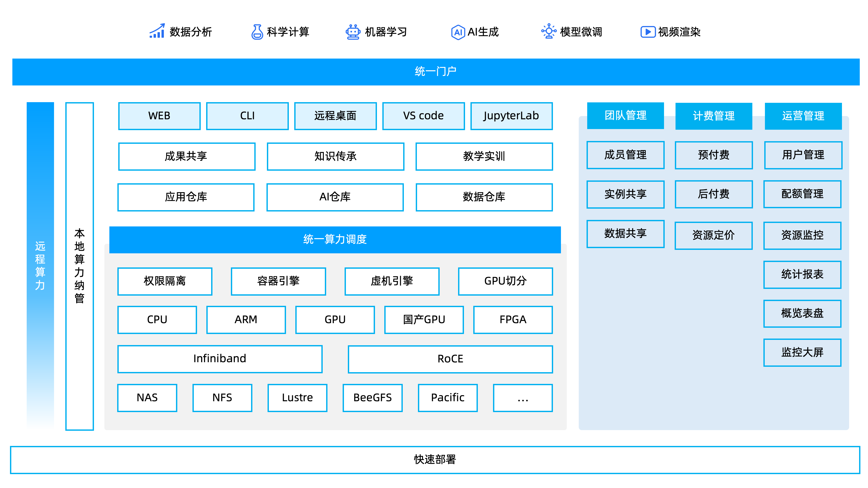
Task: Select the VS code entry box
Action: point(423,116)
